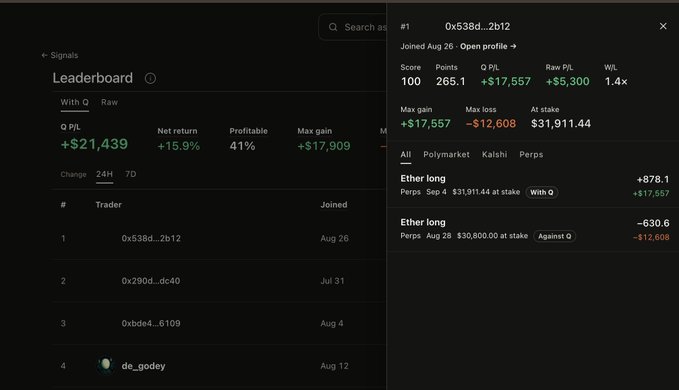Click the search magnifier icon
Screen dimensions: 679x390
tap(333, 27)
